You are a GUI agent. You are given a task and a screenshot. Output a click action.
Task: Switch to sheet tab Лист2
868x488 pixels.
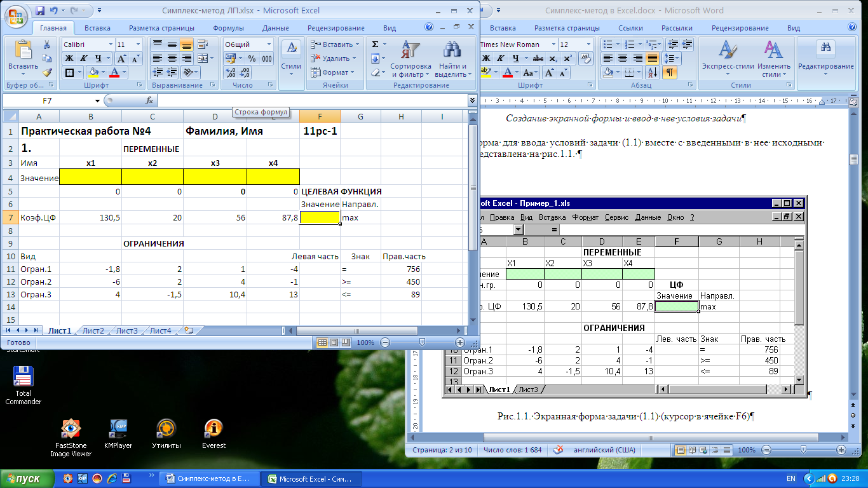(x=93, y=330)
